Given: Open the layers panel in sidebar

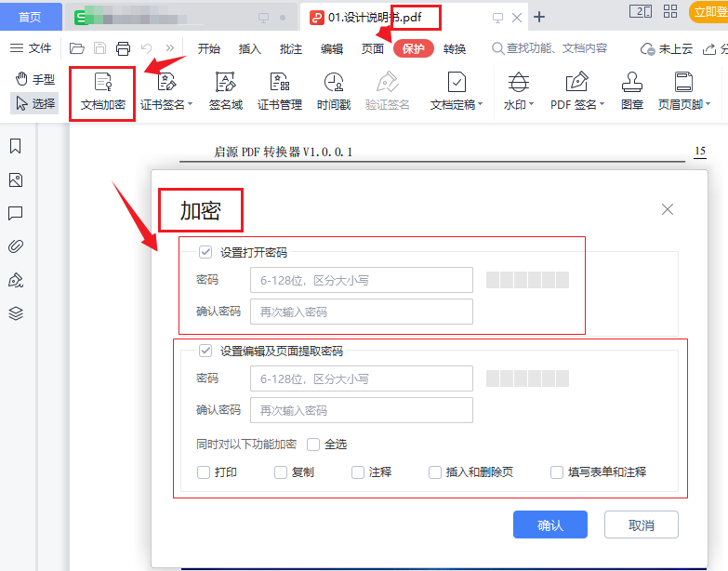Looking at the screenshot, I should [15, 313].
